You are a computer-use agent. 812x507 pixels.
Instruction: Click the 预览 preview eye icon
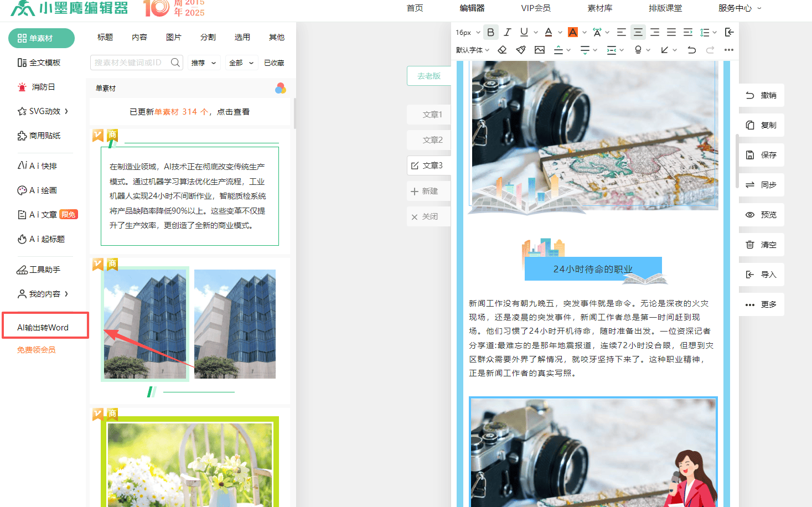761,215
